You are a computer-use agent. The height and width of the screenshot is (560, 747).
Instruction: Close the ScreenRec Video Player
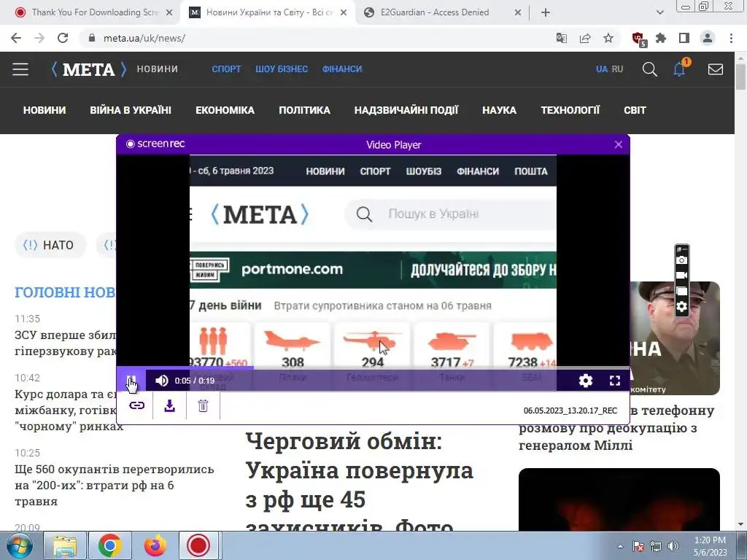pyautogui.click(x=619, y=145)
